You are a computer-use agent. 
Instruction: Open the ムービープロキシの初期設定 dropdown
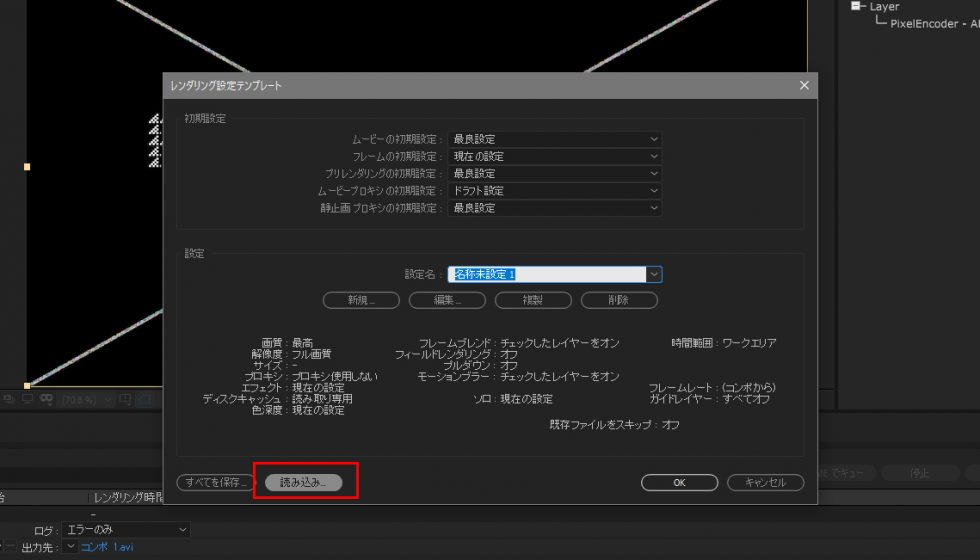[x=554, y=191]
